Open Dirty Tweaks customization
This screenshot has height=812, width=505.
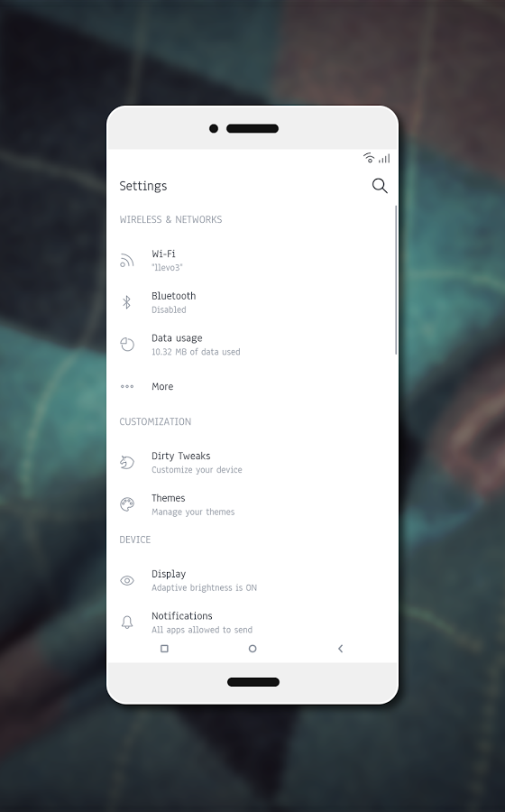click(252, 463)
